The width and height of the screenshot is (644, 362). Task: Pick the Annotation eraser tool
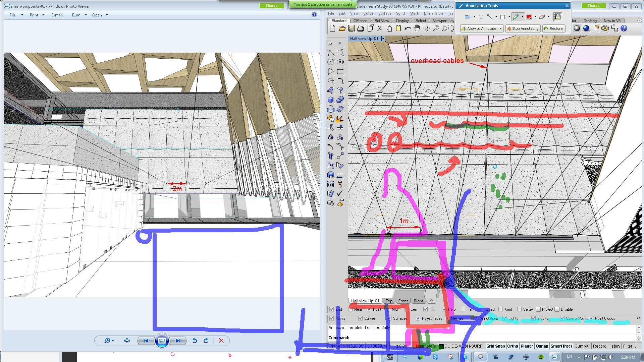(542, 17)
